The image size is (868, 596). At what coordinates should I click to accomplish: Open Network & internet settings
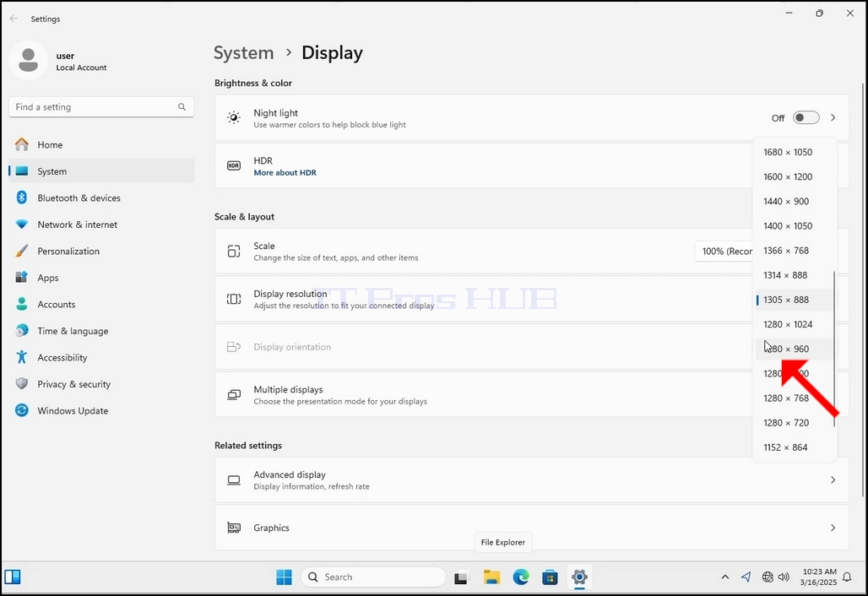click(101, 224)
